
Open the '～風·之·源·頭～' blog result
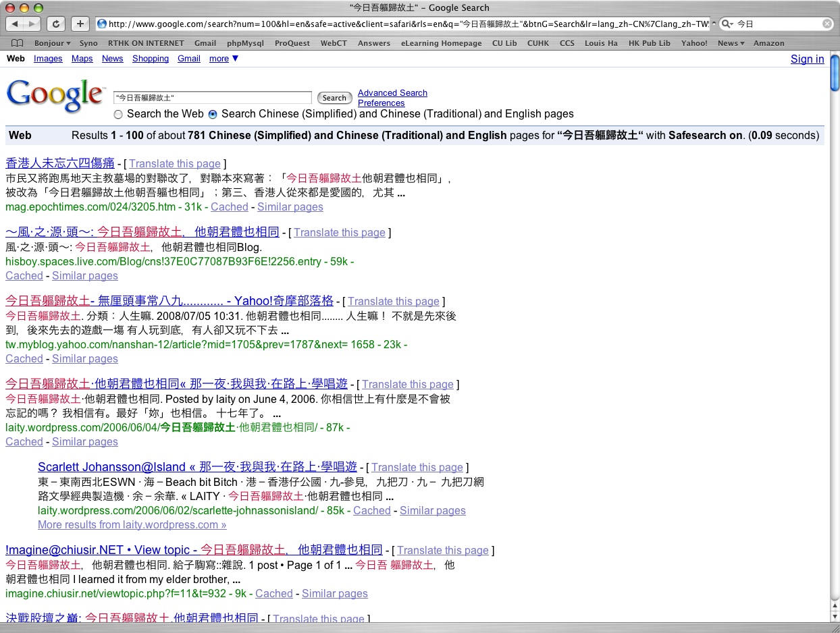click(x=142, y=232)
